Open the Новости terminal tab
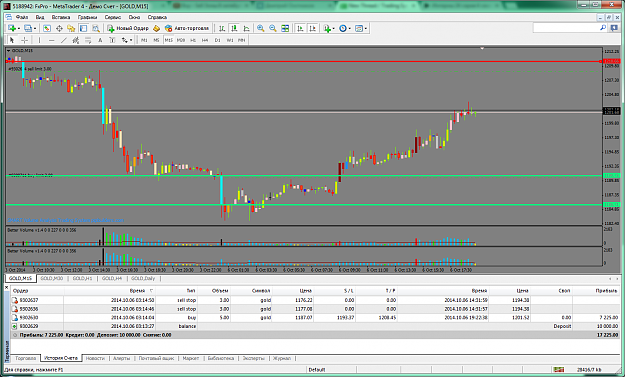 coord(95,358)
